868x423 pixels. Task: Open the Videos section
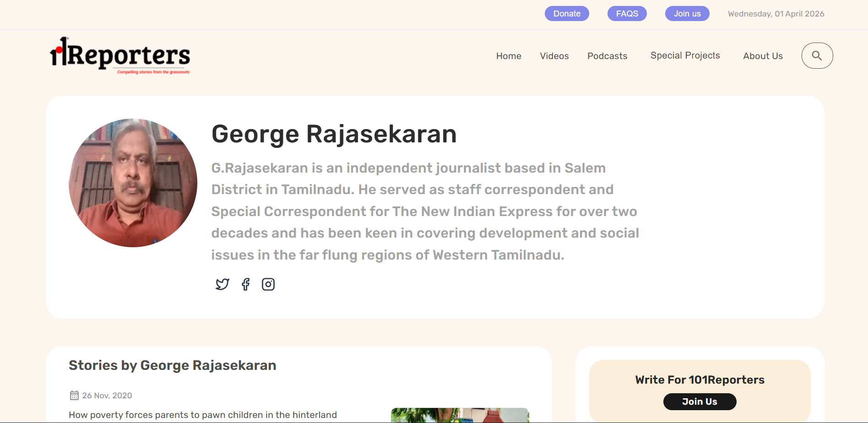coord(554,56)
